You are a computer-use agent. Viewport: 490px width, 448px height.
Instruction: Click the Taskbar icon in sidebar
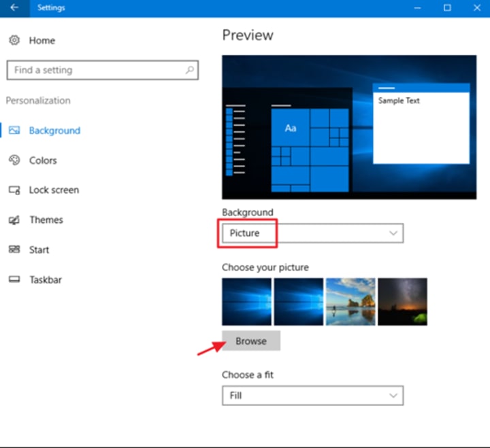point(14,279)
